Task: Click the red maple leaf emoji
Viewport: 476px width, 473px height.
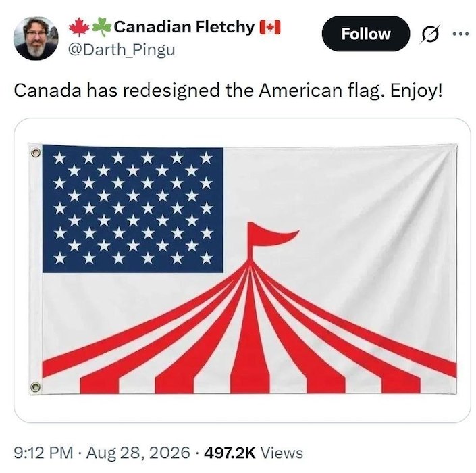Action: tap(79, 27)
